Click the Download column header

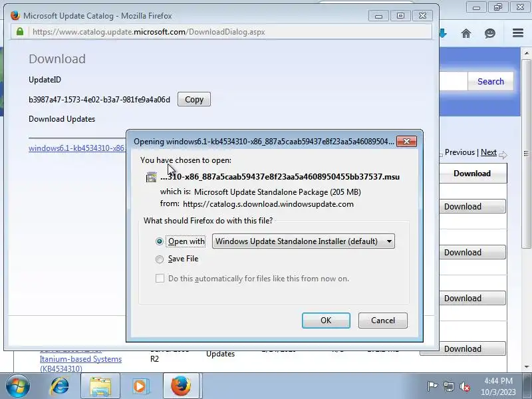(x=472, y=174)
